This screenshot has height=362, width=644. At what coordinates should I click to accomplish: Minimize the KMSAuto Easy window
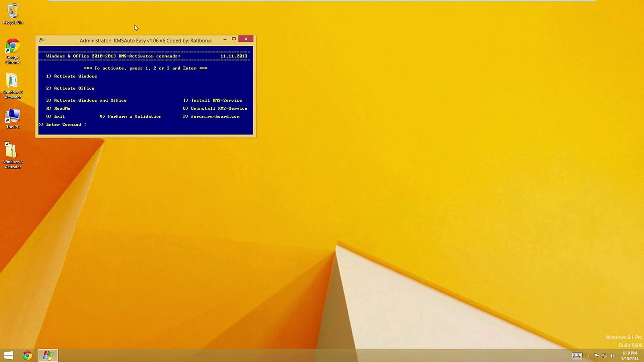point(225,40)
